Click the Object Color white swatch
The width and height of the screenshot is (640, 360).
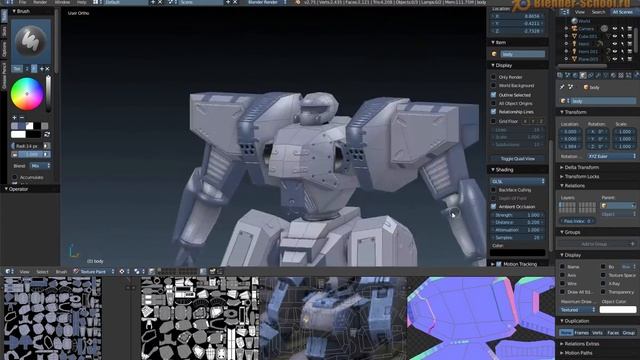point(618,310)
